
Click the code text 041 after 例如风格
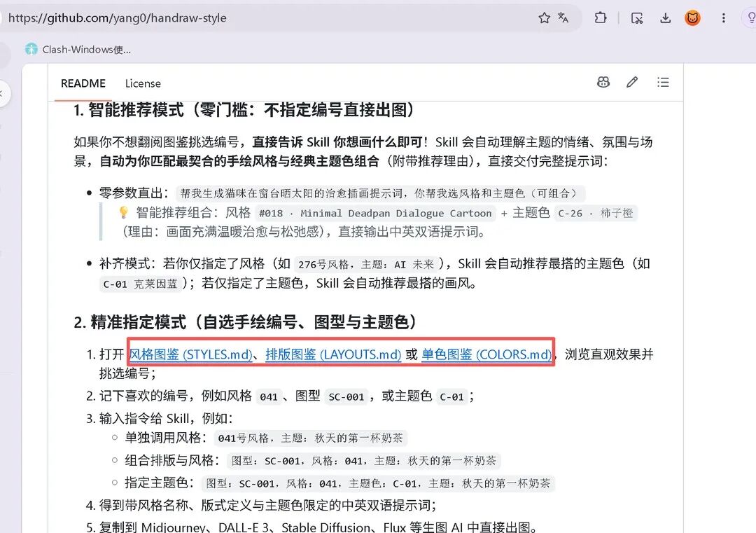tap(269, 397)
